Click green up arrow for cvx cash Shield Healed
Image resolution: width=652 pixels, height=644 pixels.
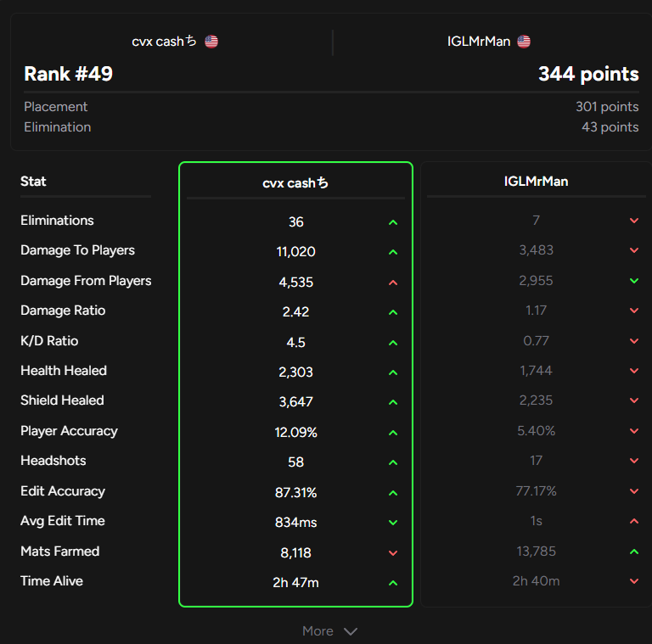393,402
